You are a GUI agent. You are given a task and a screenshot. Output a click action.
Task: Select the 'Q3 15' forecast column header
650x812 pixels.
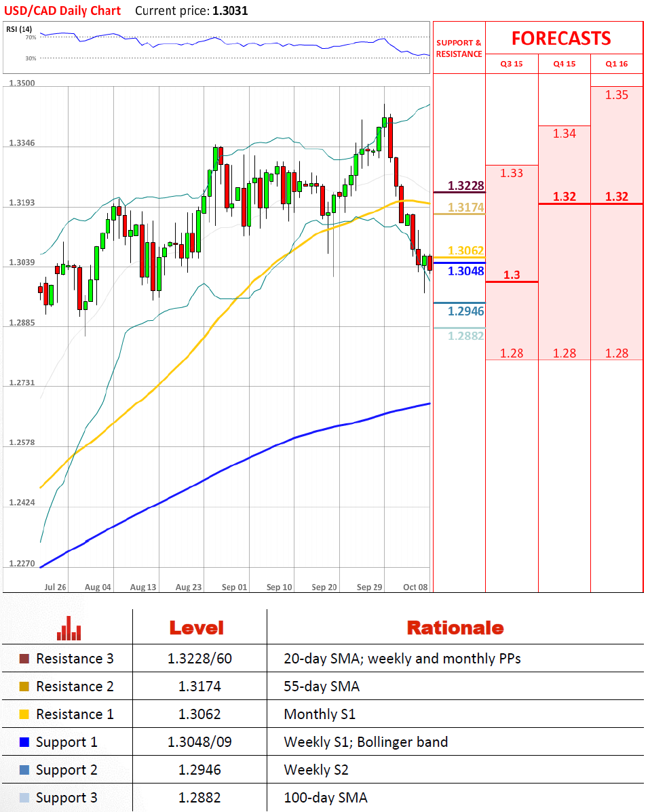(511, 64)
